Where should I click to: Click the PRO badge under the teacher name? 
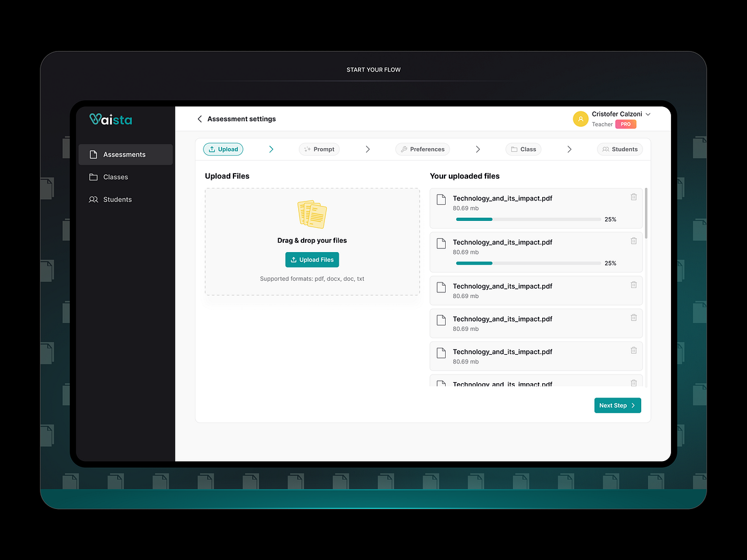tap(625, 124)
